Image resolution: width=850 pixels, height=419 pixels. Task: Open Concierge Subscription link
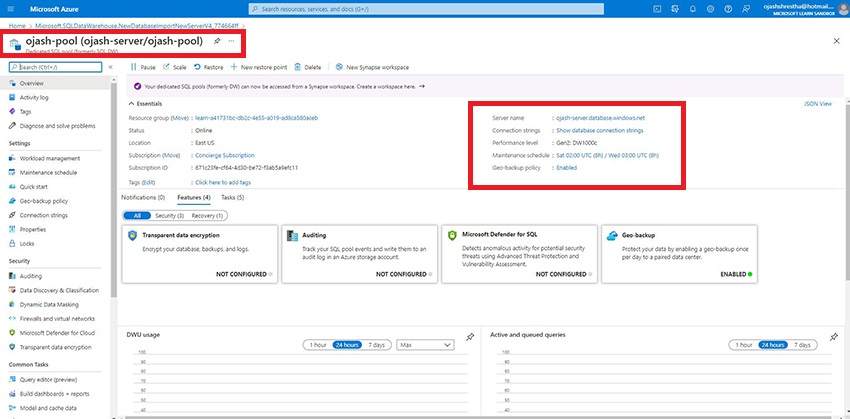point(224,155)
